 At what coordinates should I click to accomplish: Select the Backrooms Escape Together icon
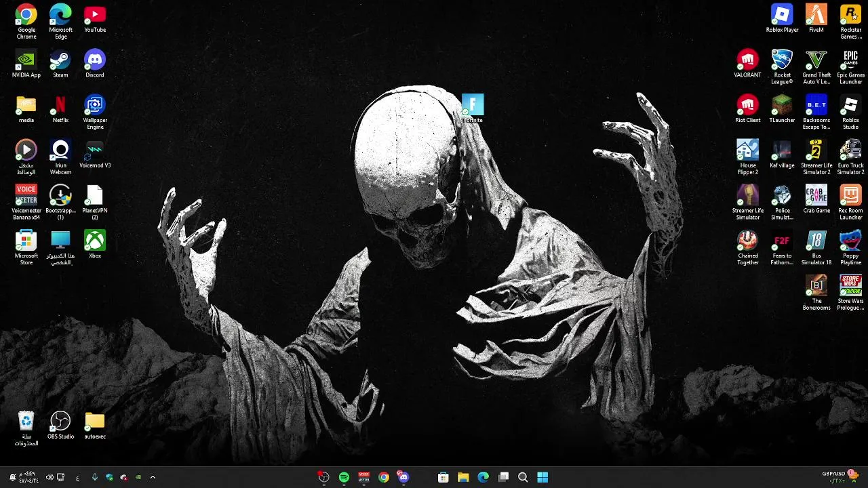(816, 112)
